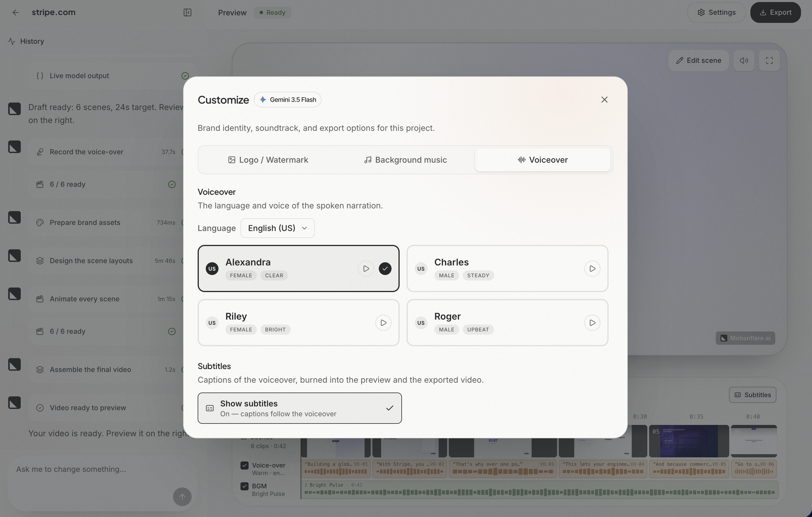Viewport: 812px width, 517px height.
Task: Toggle Show subtitles option
Action: (300, 408)
